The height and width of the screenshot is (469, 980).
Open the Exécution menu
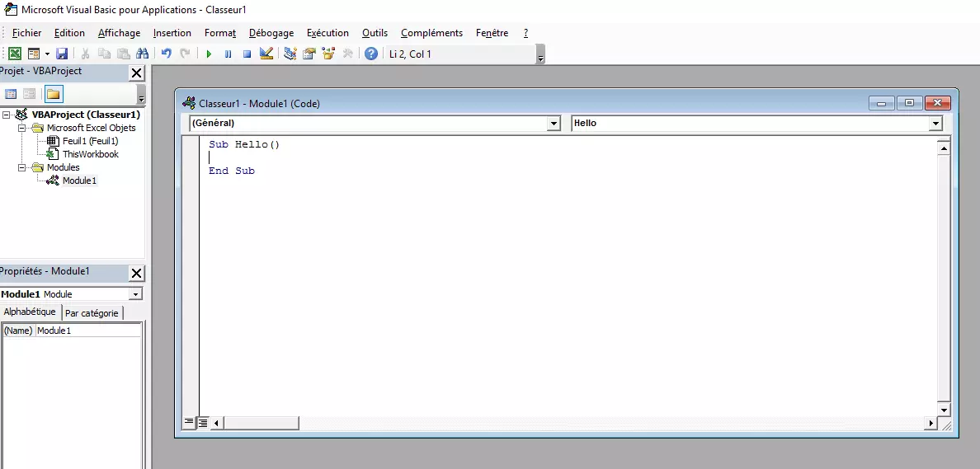point(327,33)
